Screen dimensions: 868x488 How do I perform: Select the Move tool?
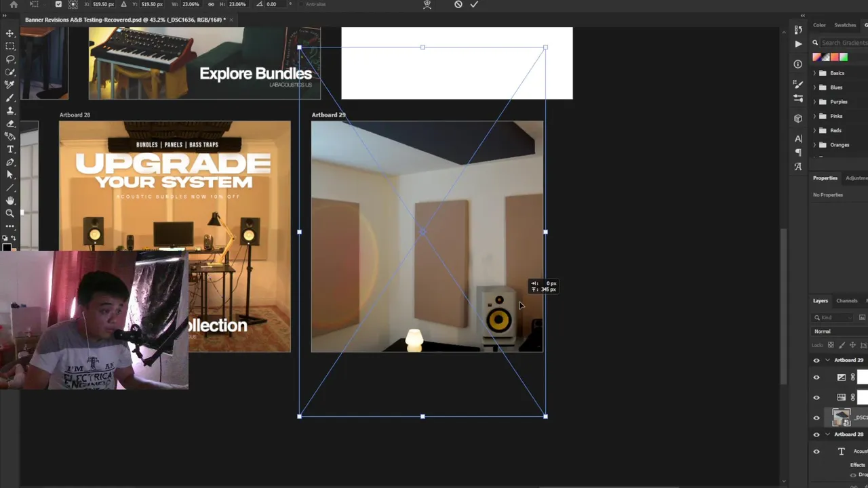pos(10,33)
